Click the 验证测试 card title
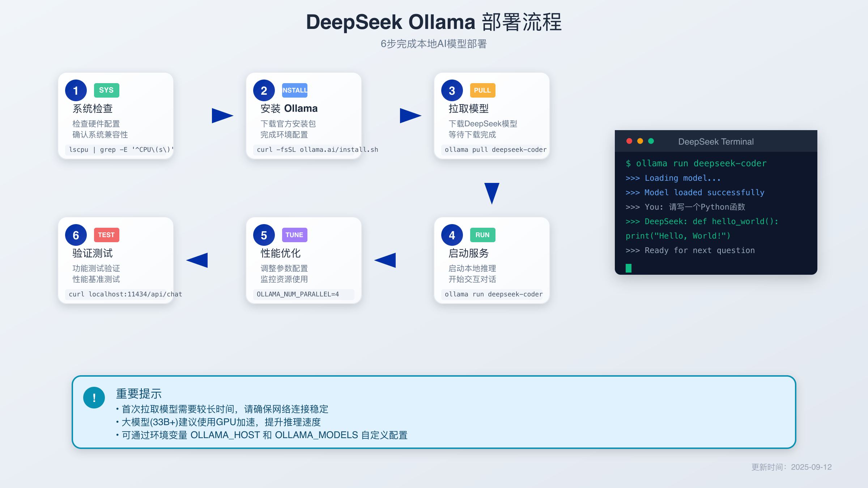 tap(93, 253)
